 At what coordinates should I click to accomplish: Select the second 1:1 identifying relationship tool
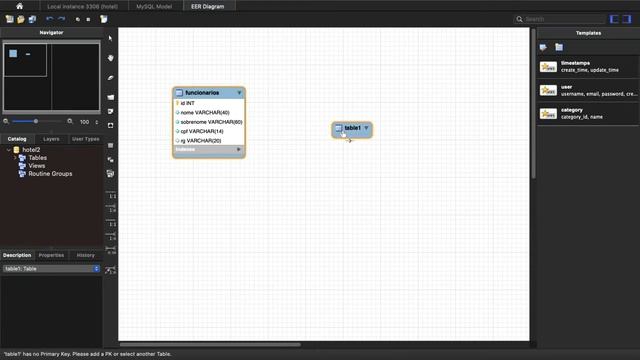click(x=111, y=222)
